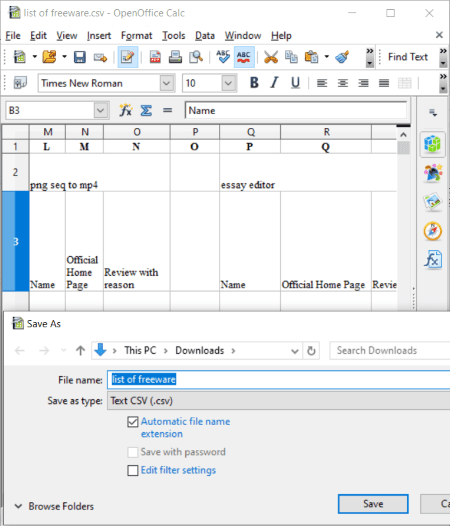The height and width of the screenshot is (526, 450).
Task: Click the Print icon
Action: [175, 57]
